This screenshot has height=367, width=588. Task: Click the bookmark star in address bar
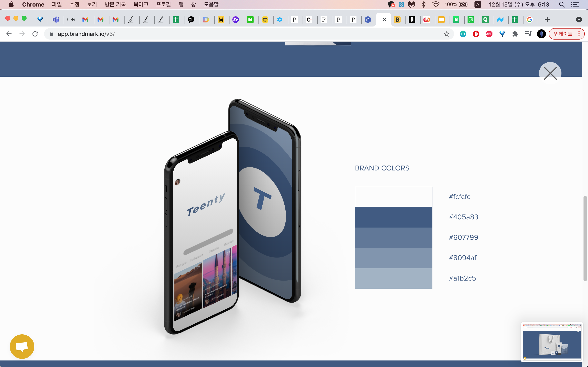point(447,34)
